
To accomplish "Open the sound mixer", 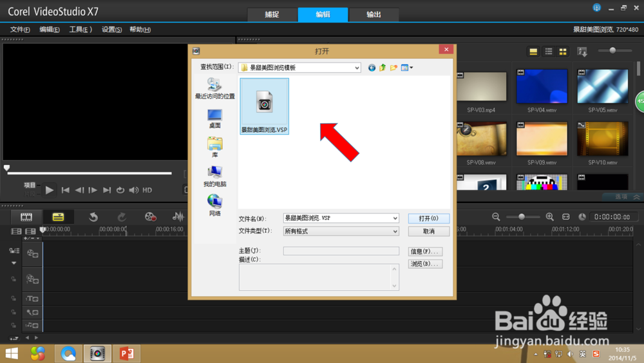I will pyautogui.click(x=178, y=217).
